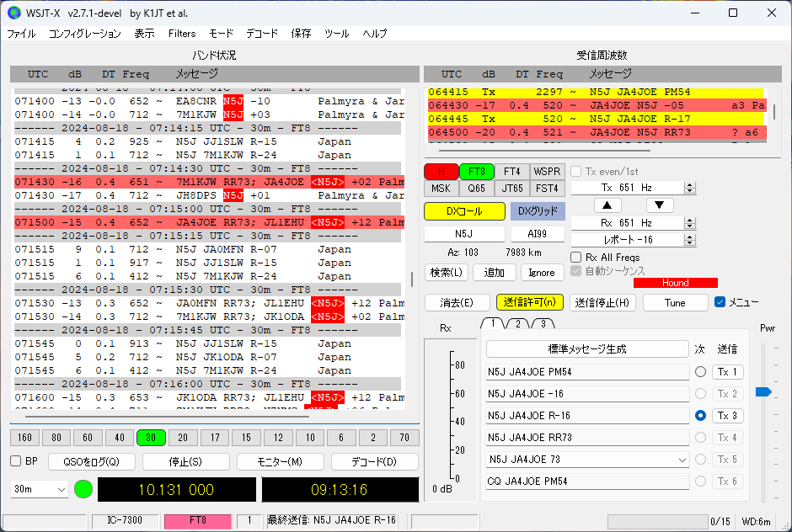The width and height of the screenshot is (792, 532).
Task: Select the next radio button for Tx 1
Action: (700, 372)
